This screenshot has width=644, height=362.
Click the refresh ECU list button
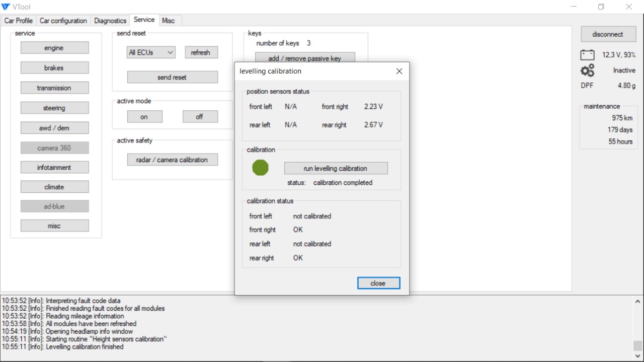(x=201, y=52)
